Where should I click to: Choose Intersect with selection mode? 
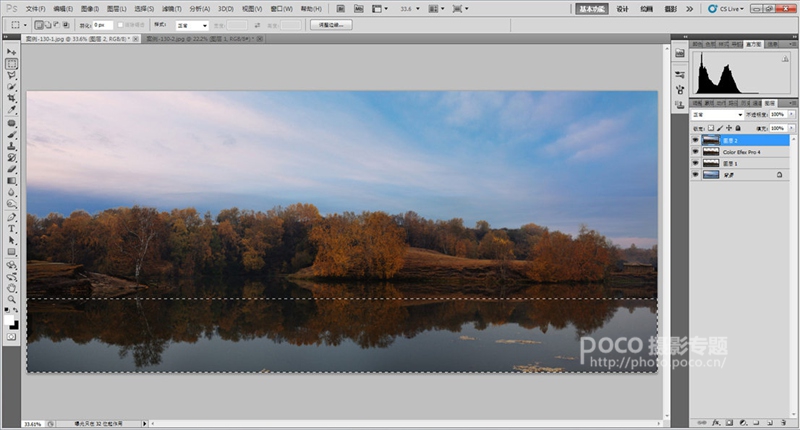[x=66, y=24]
